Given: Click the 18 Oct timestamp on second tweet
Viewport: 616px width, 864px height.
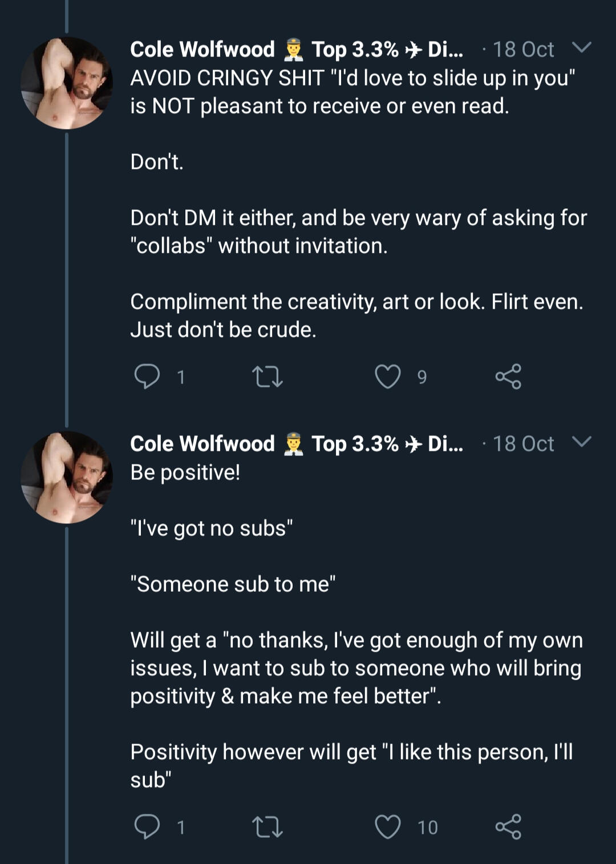Looking at the screenshot, I should [523, 444].
